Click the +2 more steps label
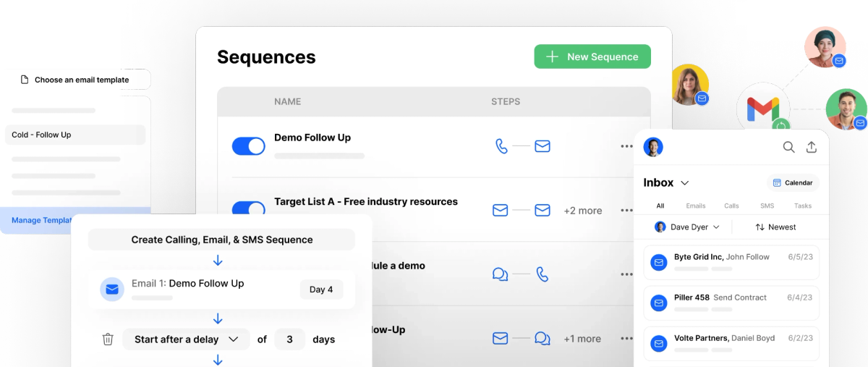The height and width of the screenshot is (367, 868). pos(583,211)
